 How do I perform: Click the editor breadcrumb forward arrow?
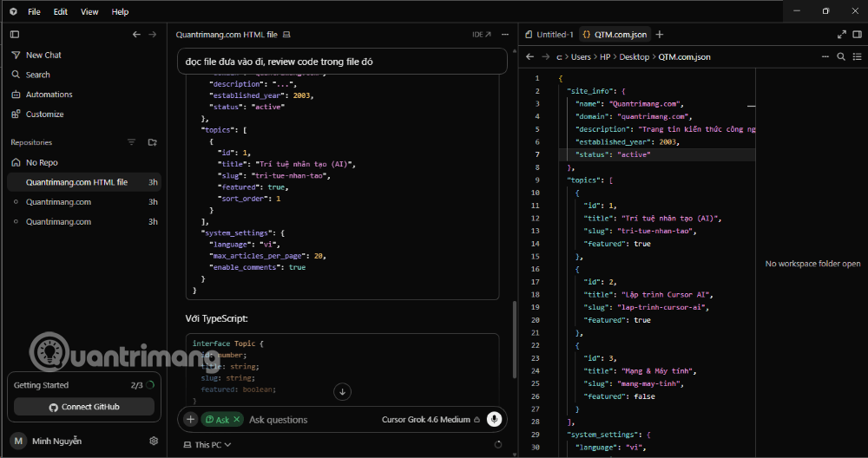546,56
